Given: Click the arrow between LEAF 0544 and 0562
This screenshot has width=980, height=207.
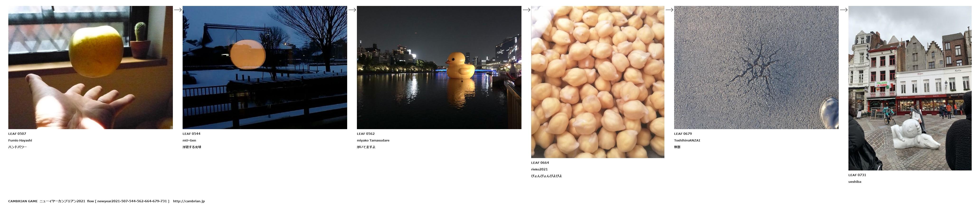Looking at the screenshot, I should 352,10.
